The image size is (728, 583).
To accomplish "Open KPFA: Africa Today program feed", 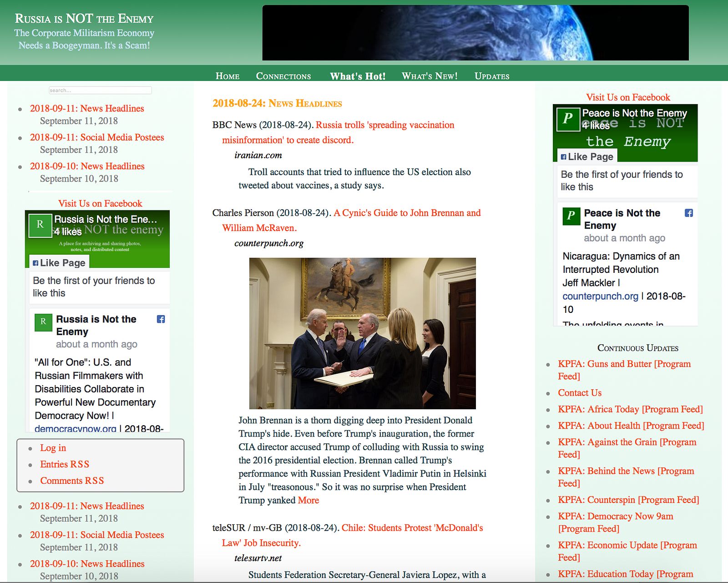I will 630,409.
